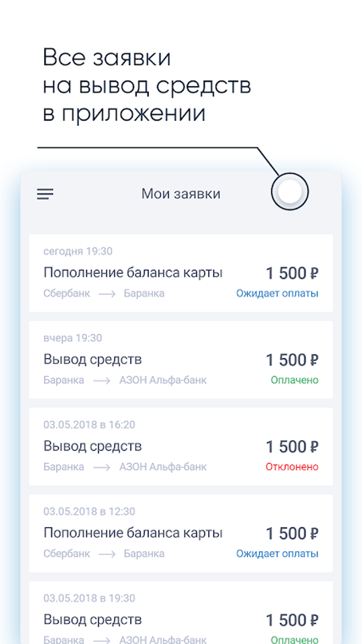This screenshot has width=362, height=644.
Task: Click the green "Оплачено" status on yesterday's request
Action: click(294, 380)
